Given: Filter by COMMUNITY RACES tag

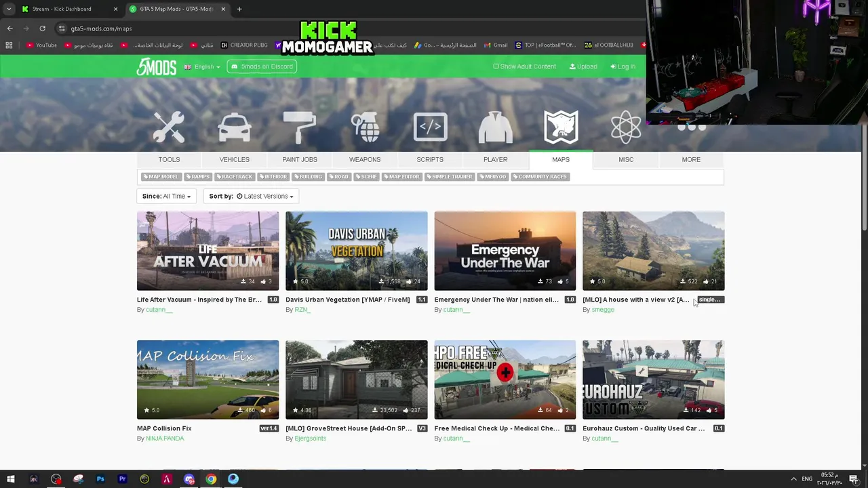Looking at the screenshot, I should click(540, 177).
